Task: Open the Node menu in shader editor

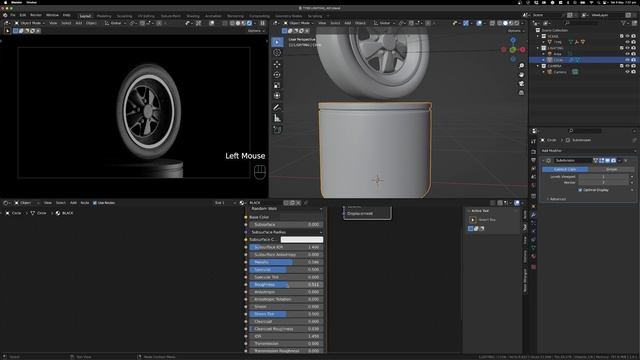Action: (x=84, y=203)
